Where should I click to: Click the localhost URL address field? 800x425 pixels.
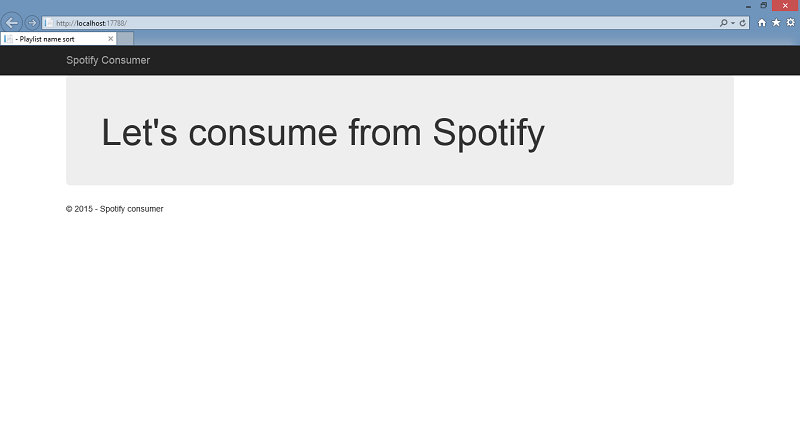pos(300,22)
